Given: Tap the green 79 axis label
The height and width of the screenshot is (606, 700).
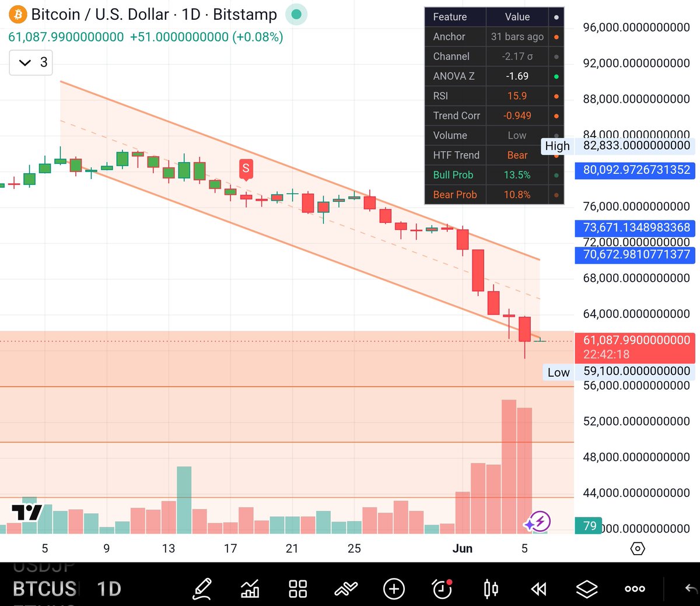Looking at the screenshot, I should point(590,526).
